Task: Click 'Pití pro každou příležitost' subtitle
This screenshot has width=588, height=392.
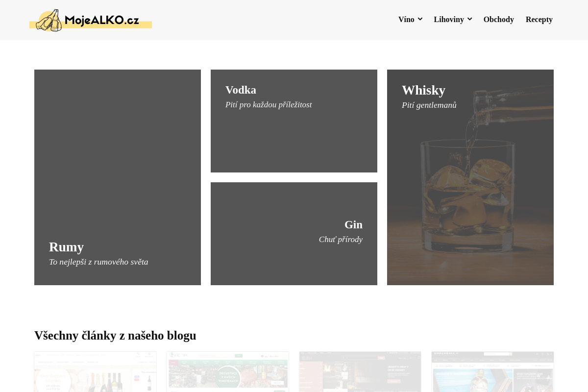Action: pos(269,105)
